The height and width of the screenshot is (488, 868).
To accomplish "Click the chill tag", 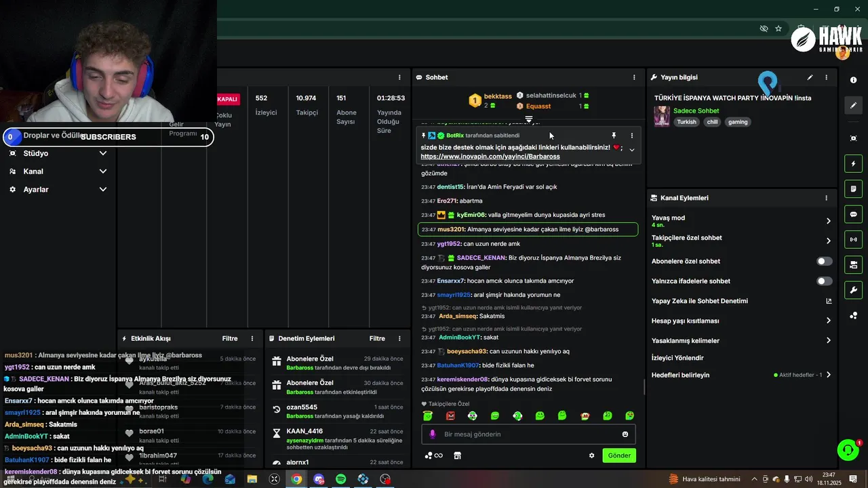I will [x=712, y=122].
